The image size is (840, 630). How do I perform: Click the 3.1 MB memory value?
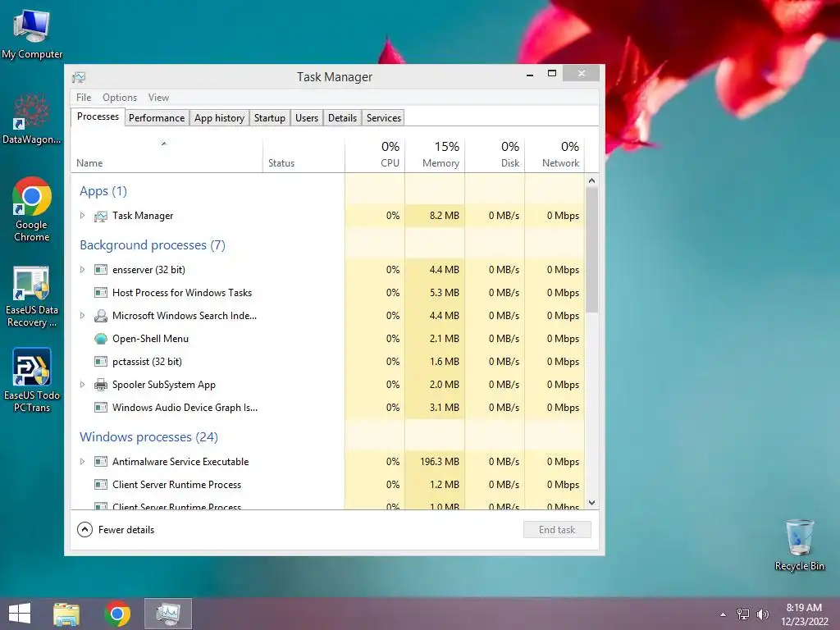pos(445,408)
